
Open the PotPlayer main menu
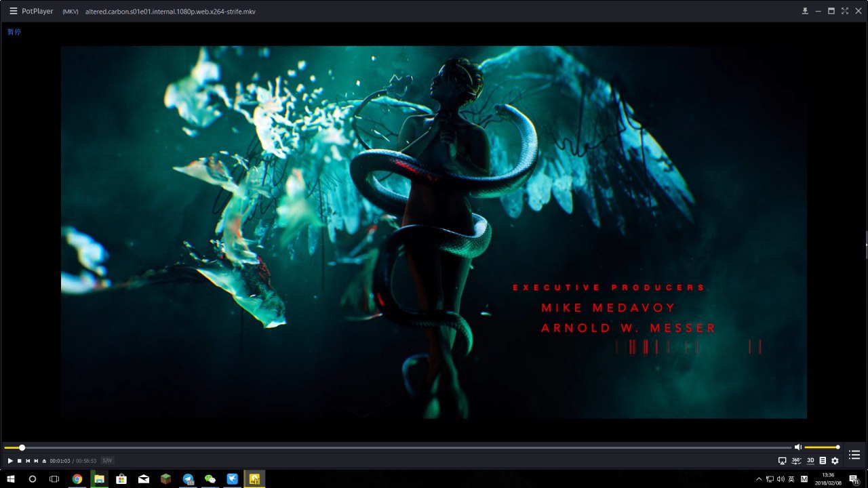click(13, 11)
